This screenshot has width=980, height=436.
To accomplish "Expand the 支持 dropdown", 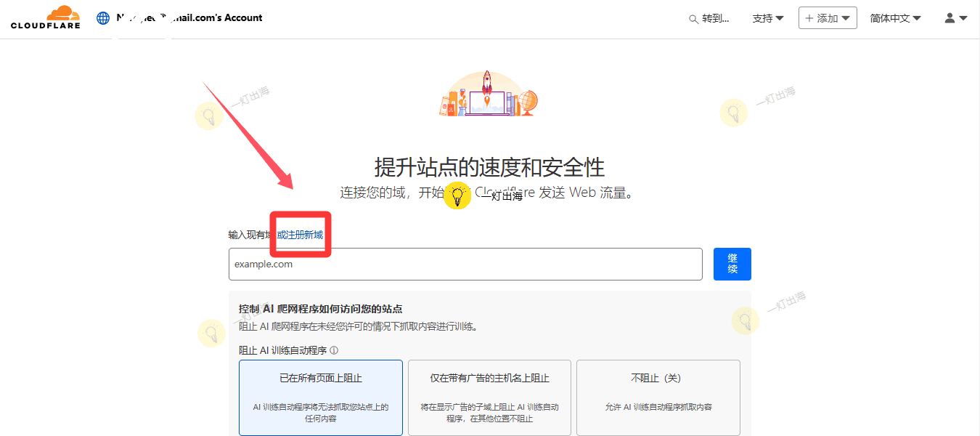I will click(x=768, y=18).
